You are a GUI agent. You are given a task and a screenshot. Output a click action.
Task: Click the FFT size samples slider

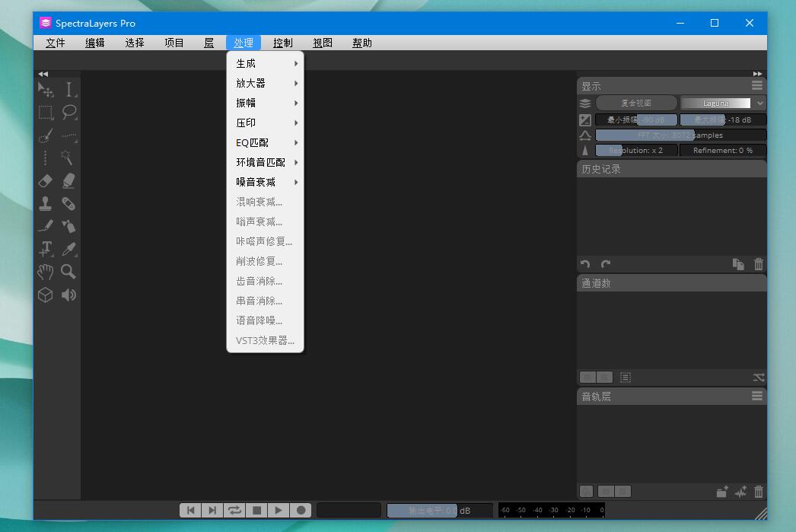(x=680, y=135)
